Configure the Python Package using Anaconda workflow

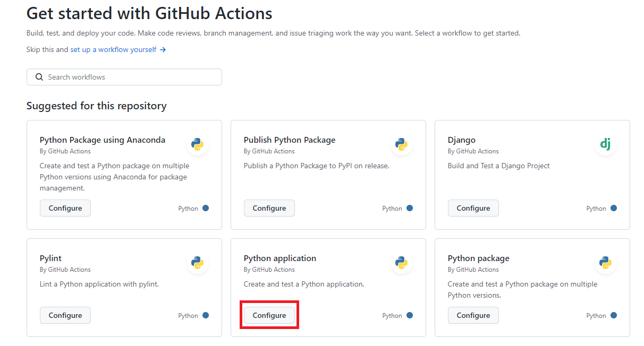[65, 208]
